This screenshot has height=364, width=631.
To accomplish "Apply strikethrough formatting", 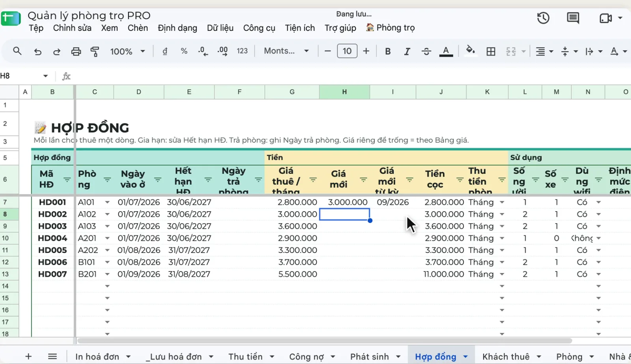I will 426,51.
